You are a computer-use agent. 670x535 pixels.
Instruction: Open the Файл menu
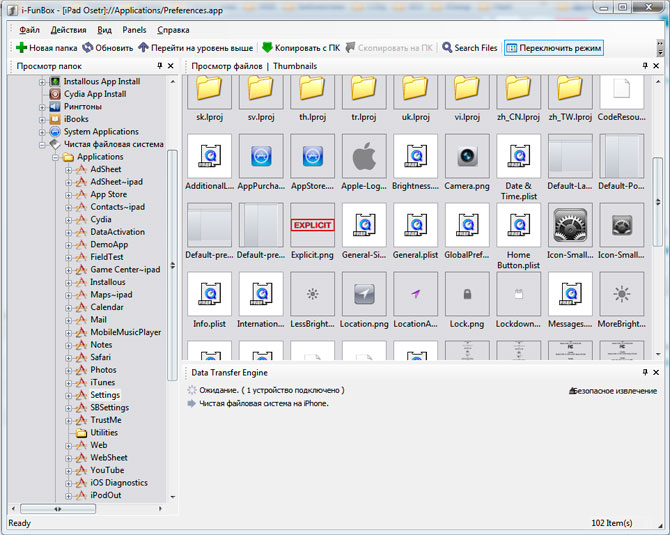[x=29, y=30]
